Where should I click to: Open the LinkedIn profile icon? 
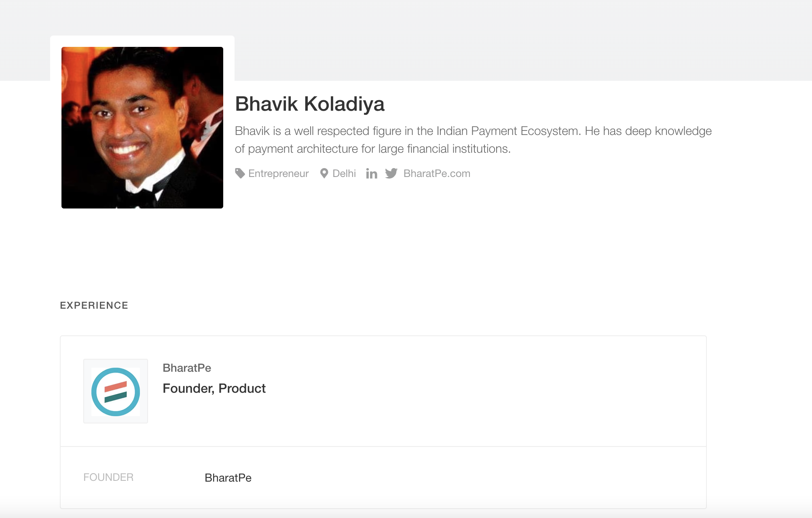click(x=372, y=174)
